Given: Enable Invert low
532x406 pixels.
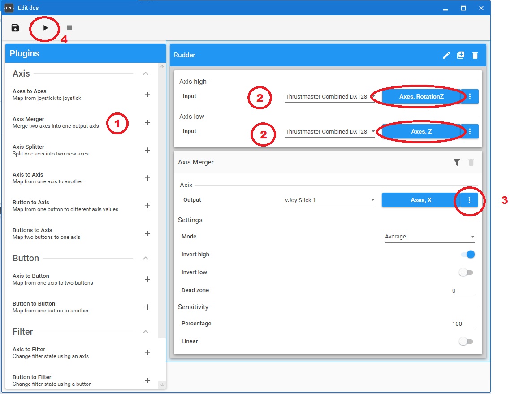Looking at the screenshot, I should tap(466, 272).
